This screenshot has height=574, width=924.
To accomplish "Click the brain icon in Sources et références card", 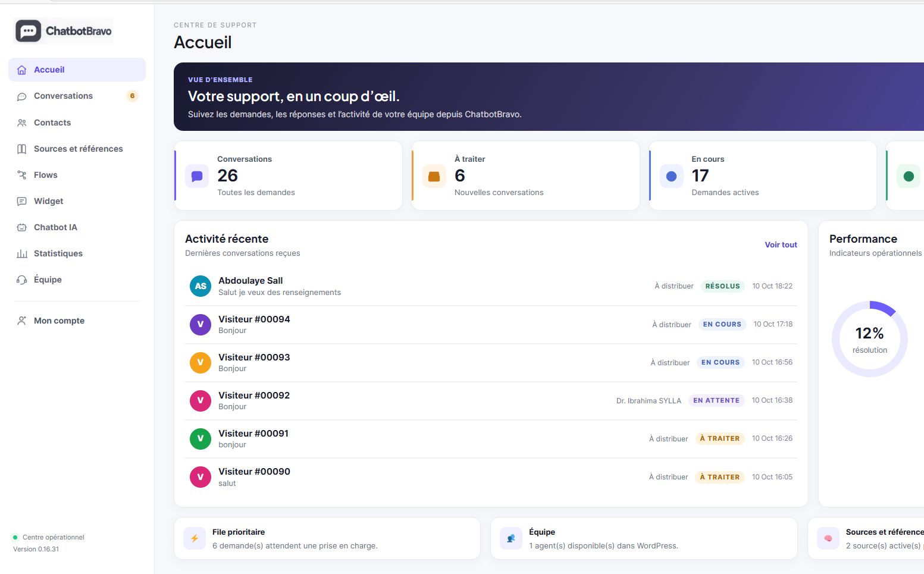I will point(828,538).
